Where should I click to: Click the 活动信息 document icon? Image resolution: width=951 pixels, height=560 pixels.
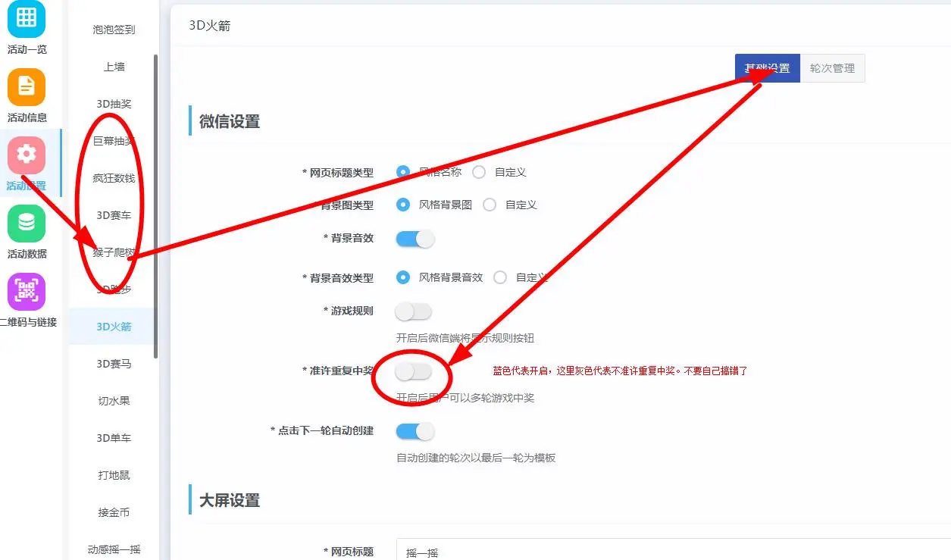[x=27, y=87]
